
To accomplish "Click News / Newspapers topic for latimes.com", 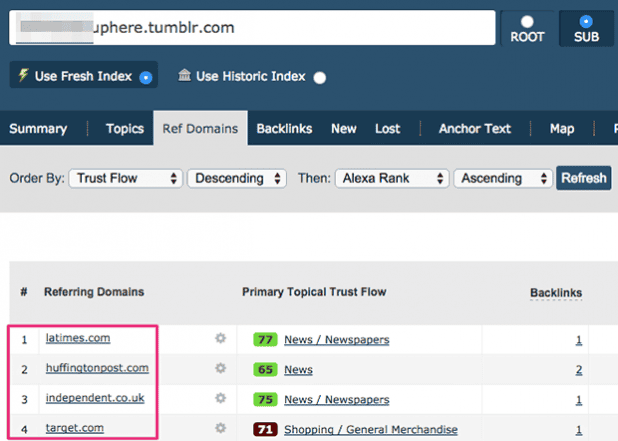I will point(337,340).
